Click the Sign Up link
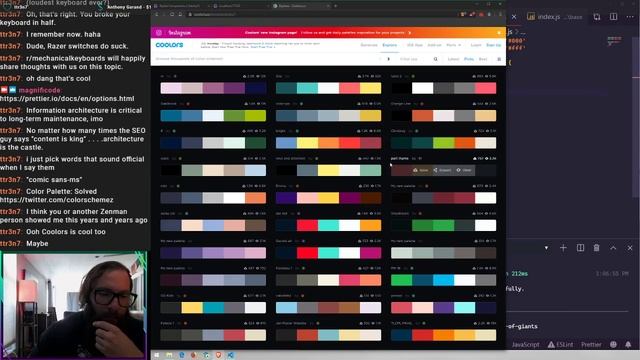 click(x=493, y=45)
